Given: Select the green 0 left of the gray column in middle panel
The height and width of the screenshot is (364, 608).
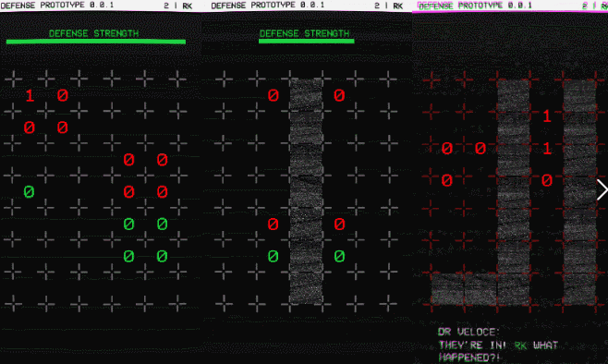Looking at the screenshot, I should click(273, 256).
